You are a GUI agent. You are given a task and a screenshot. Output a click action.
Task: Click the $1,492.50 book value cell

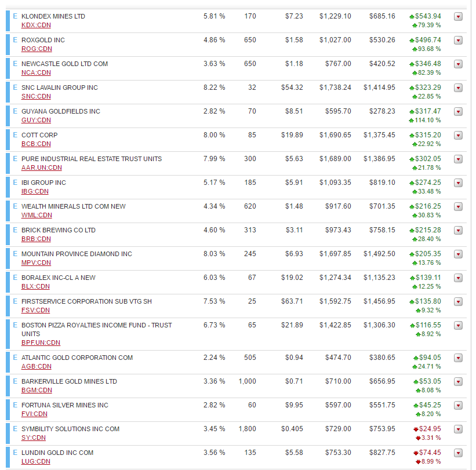point(379,254)
